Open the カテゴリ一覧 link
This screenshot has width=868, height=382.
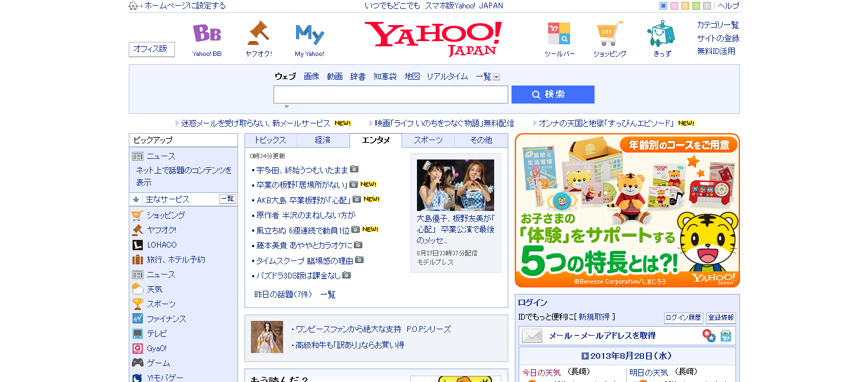(717, 25)
